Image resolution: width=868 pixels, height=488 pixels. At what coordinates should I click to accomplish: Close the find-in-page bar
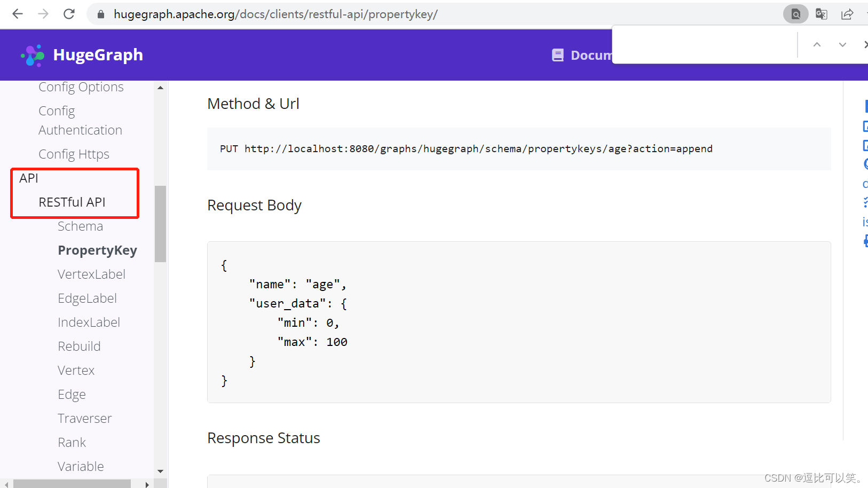tap(865, 45)
